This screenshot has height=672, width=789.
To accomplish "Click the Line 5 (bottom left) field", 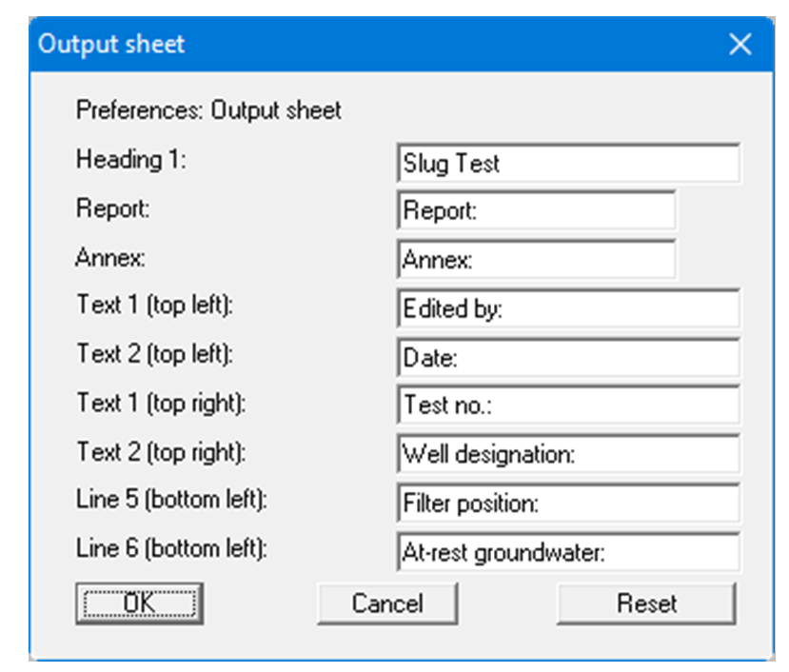I will [x=569, y=502].
